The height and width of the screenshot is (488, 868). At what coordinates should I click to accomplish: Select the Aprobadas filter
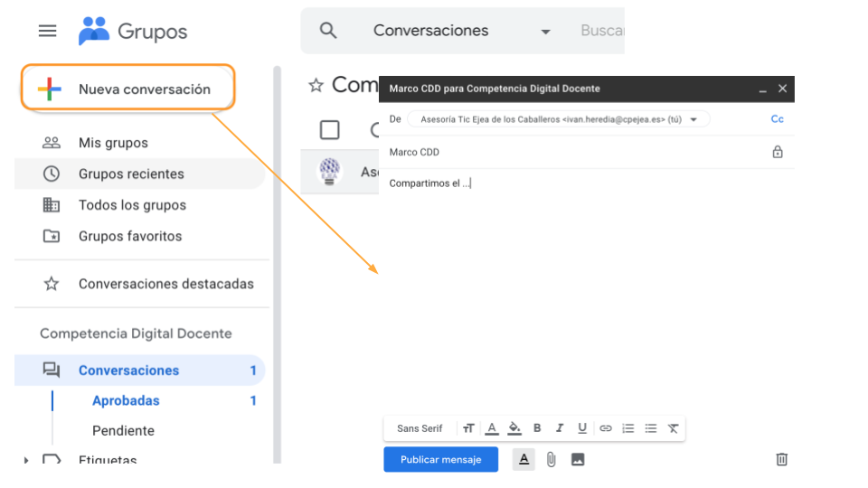126,400
